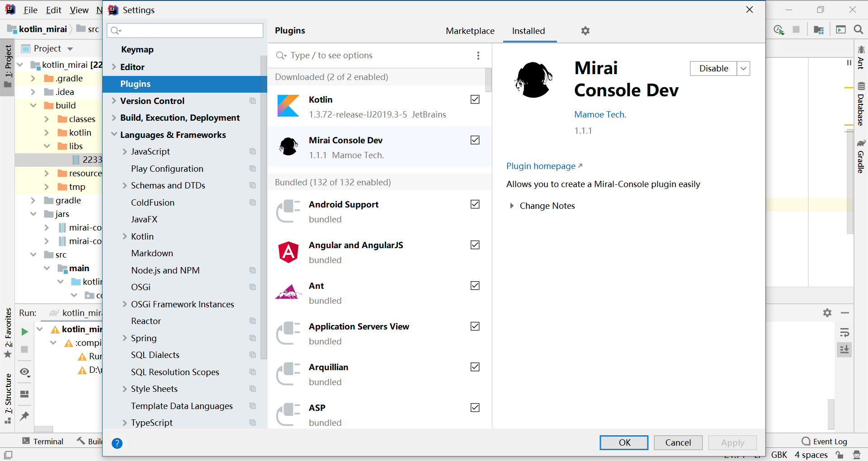Screen dimensions: 868x461
Task: Click the plugin list vertical scrollbar
Action: pyautogui.click(x=488, y=80)
